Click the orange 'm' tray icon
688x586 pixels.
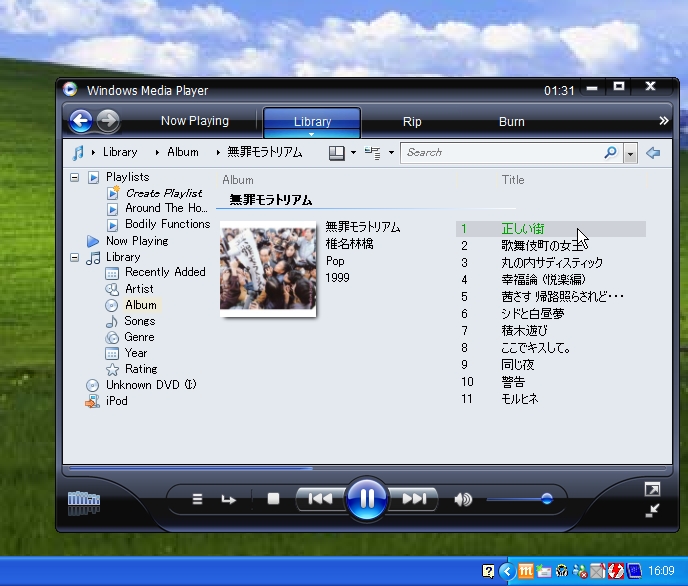point(526,571)
